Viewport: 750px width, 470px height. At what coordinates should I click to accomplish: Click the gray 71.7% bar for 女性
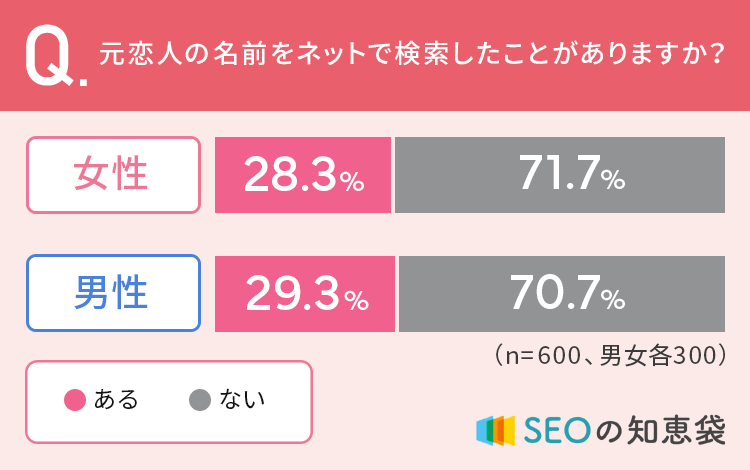[560, 175]
